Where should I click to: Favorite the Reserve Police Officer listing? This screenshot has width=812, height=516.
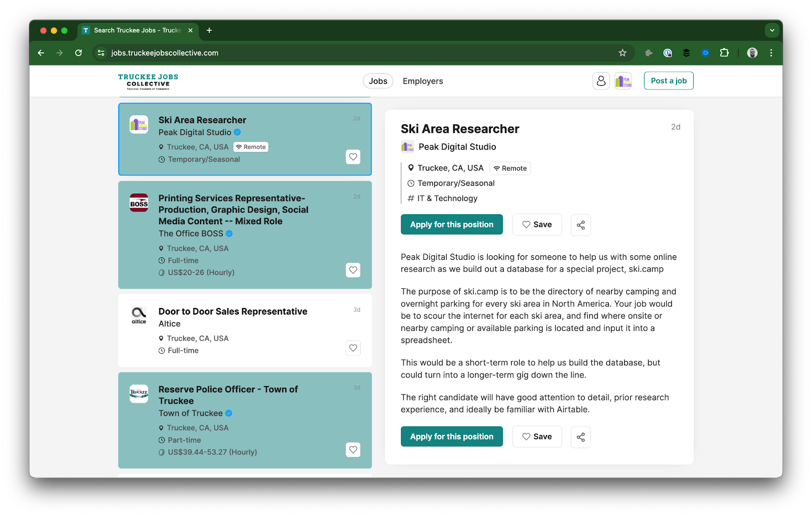353,450
